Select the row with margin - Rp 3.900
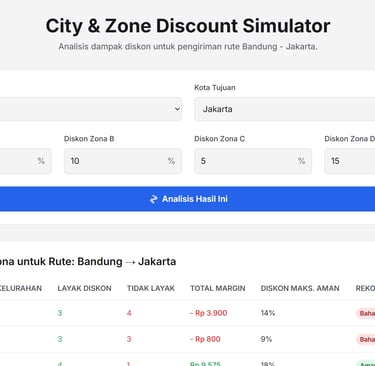Viewport: 375px width, 366px height. (x=187, y=313)
